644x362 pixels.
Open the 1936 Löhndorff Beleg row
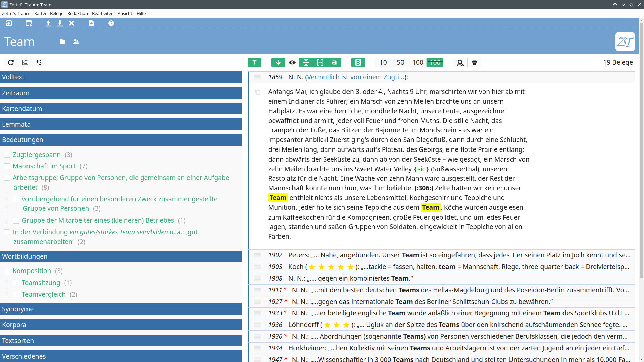(x=441, y=325)
